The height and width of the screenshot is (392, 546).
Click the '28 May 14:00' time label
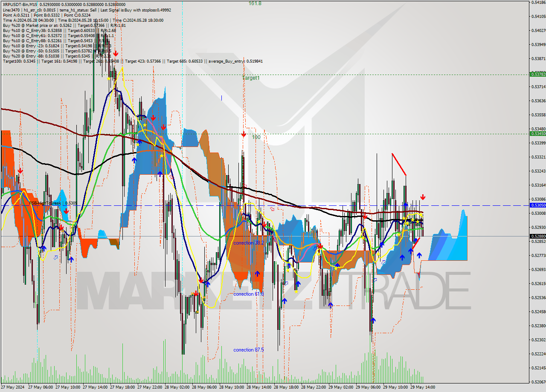[259, 387]
